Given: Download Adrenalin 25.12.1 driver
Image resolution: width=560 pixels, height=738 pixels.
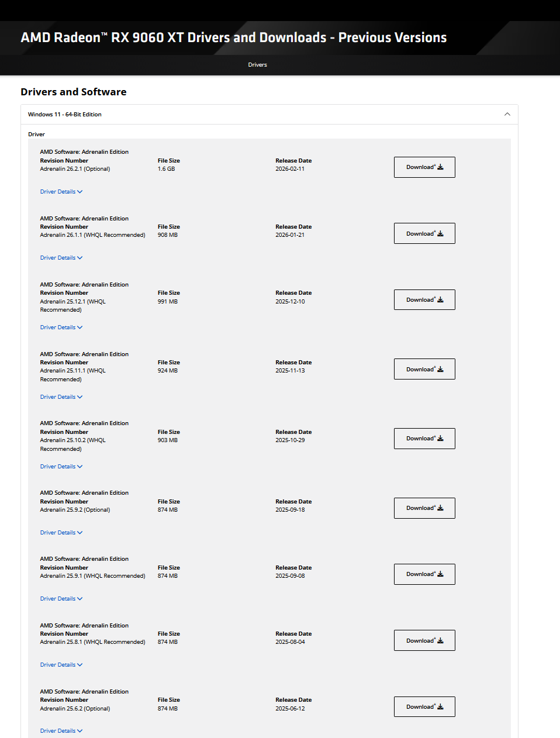Looking at the screenshot, I should click(x=424, y=299).
